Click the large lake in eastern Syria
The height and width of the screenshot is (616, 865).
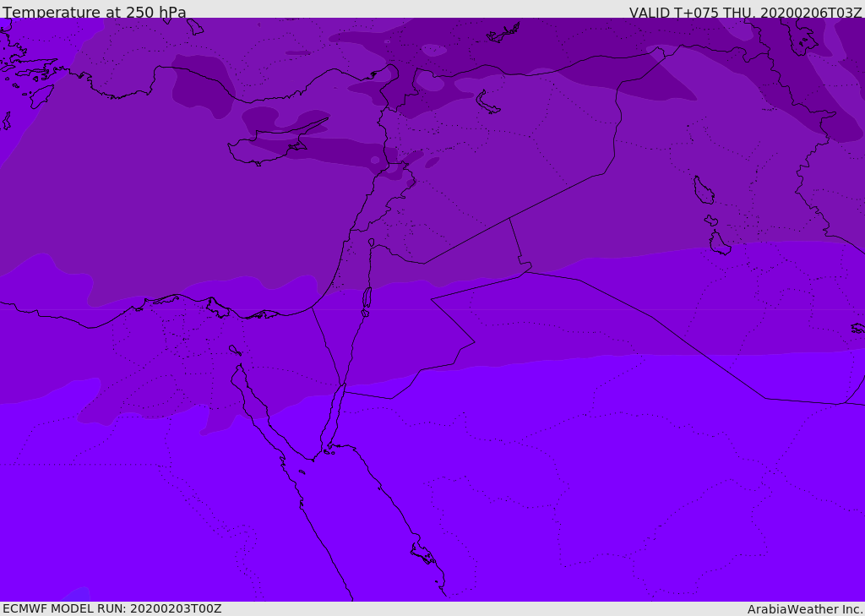[x=487, y=102]
